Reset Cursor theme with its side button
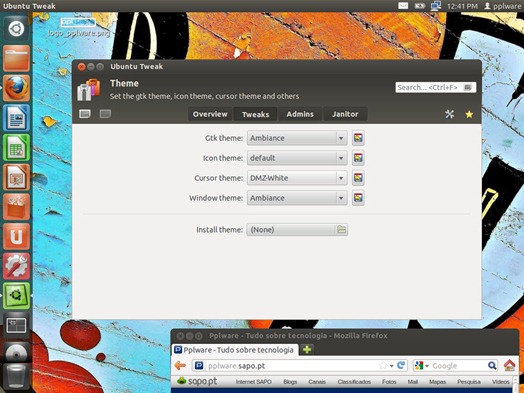This screenshot has height=393, width=524. click(x=358, y=178)
